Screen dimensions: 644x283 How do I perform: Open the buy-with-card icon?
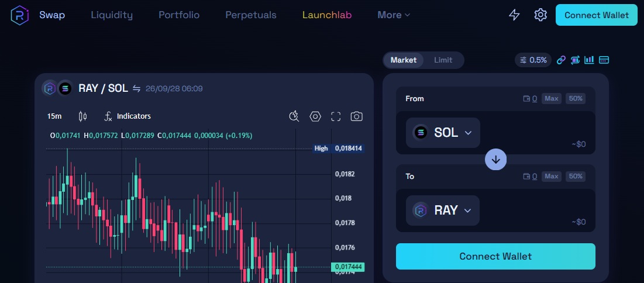604,60
